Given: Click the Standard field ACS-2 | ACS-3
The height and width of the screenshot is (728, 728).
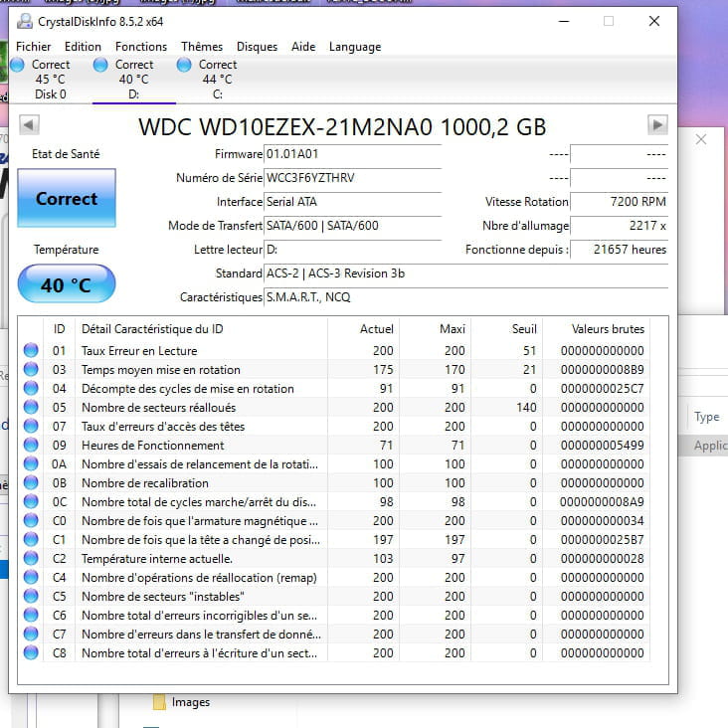Looking at the screenshot, I should point(465,273).
